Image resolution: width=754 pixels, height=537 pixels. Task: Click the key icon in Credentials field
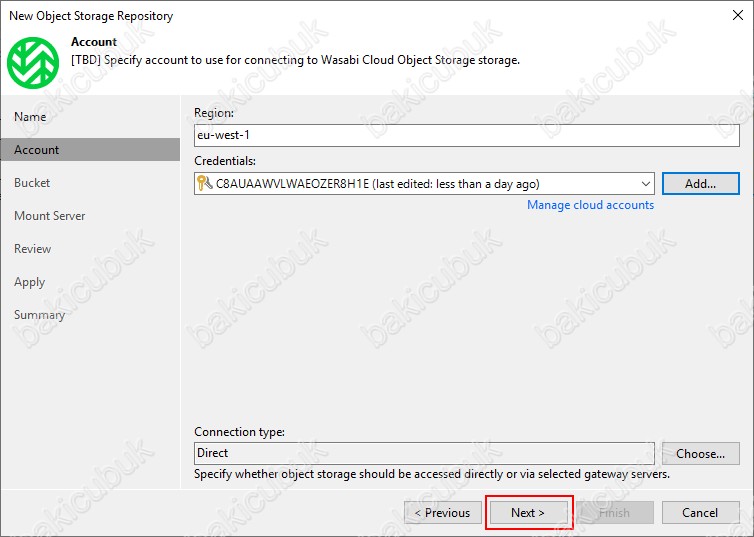[x=204, y=183]
